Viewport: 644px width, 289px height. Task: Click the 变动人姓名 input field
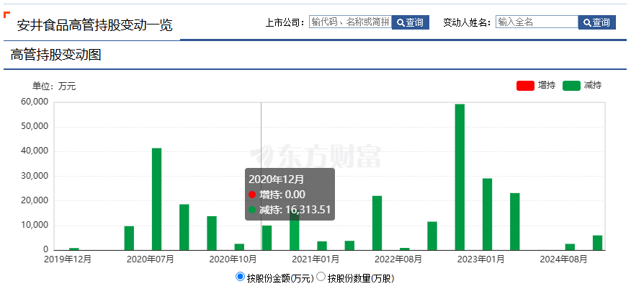(537, 22)
